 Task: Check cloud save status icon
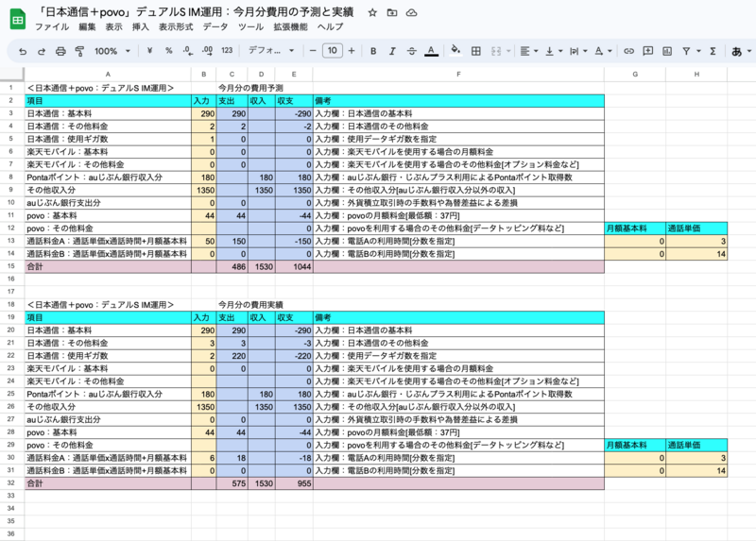[411, 12]
